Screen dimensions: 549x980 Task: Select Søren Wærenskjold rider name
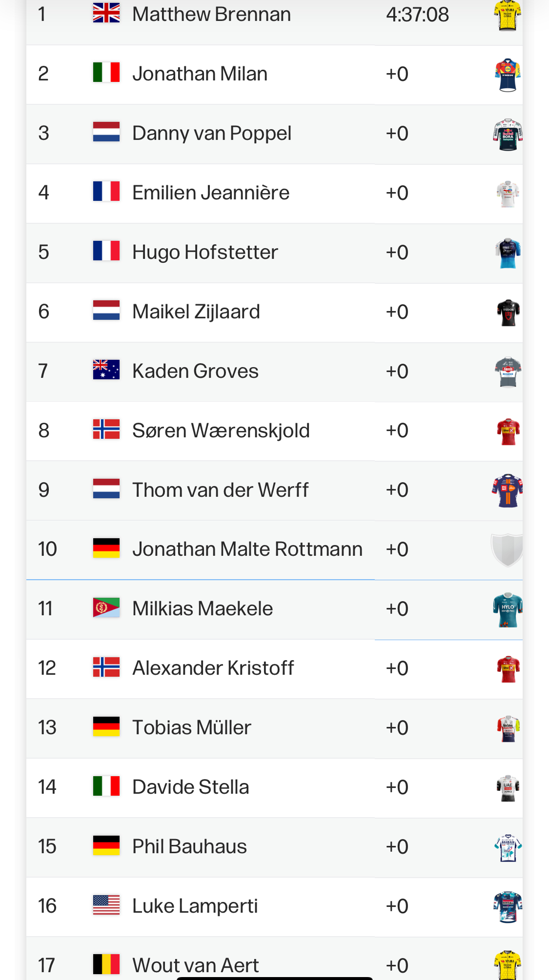pos(221,431)
